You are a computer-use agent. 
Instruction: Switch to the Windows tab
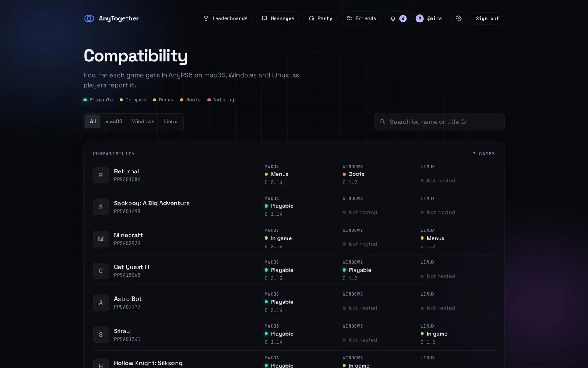[143, 121]
